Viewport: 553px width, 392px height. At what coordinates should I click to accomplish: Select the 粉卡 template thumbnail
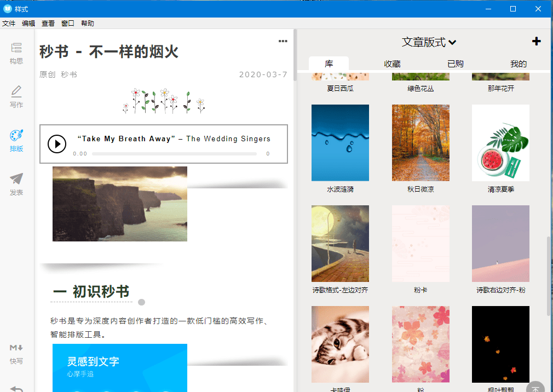(x=420, y=244)
